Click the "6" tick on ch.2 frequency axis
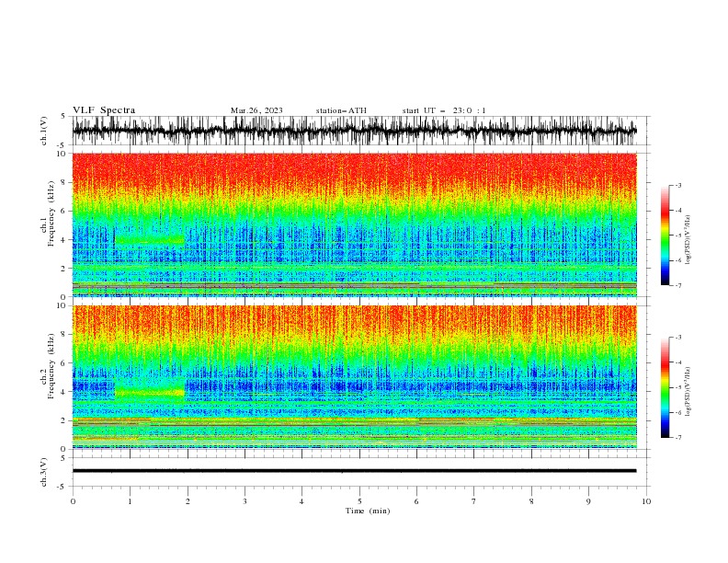Viewport: 728px width, 563px height. 63,363
